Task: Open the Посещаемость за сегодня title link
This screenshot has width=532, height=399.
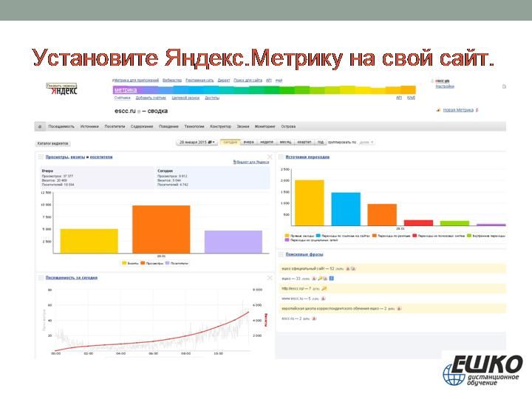Action: (72, 278)
